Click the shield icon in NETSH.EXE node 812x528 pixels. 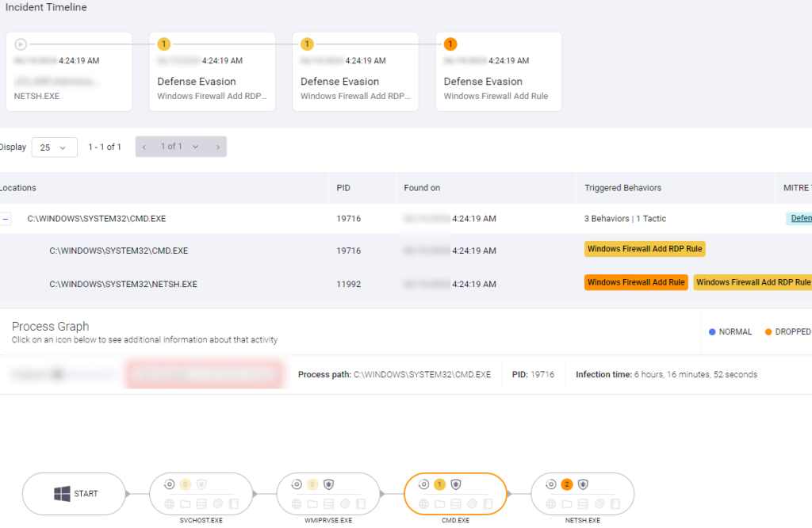pos(583,484)
